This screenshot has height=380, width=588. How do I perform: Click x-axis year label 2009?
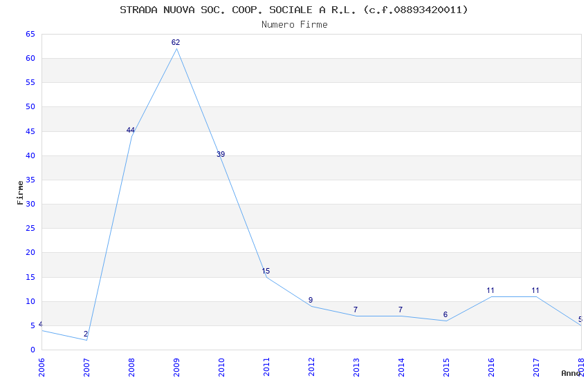(176, 368)
